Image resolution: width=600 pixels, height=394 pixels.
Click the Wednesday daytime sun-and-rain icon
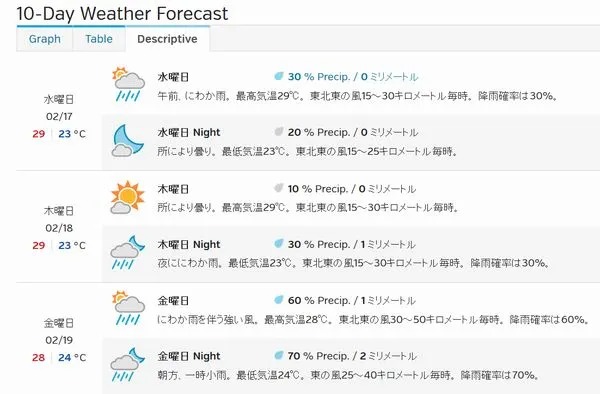click(x=128, y=84)
